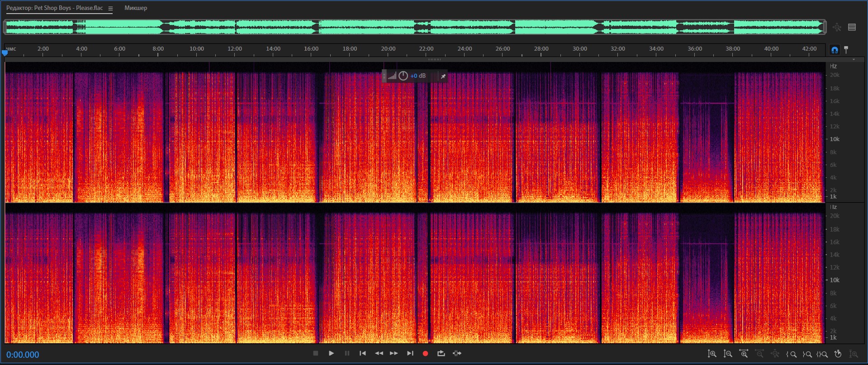Open the editor panel menu icon
Image resolution: width=868 pixels, height=365 pixels.
(x=110, y=9)
